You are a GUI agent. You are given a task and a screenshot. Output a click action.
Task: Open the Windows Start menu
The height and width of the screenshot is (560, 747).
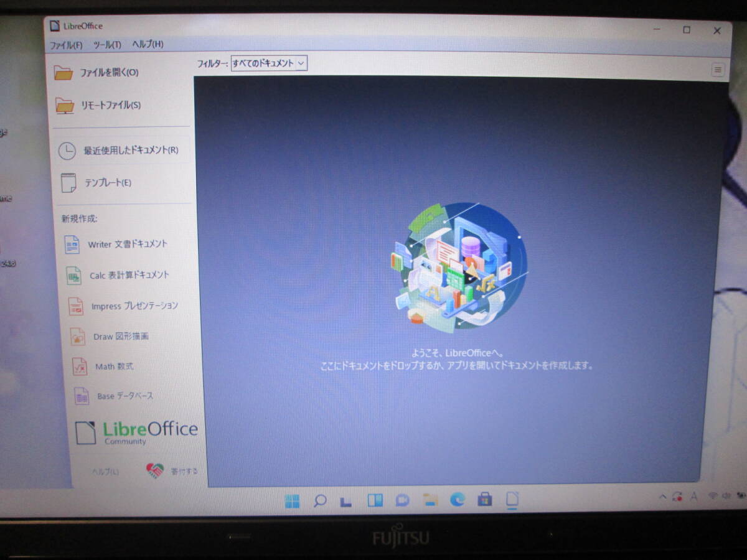[x=292, y=501]
